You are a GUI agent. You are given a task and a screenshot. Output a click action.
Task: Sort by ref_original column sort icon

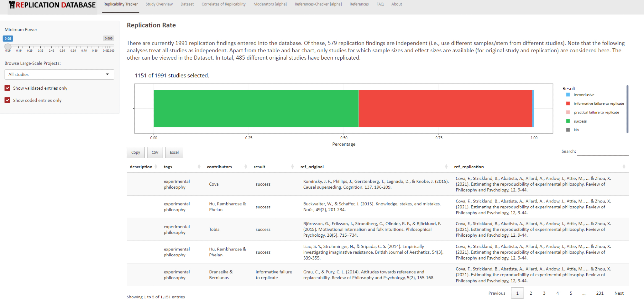446,167
